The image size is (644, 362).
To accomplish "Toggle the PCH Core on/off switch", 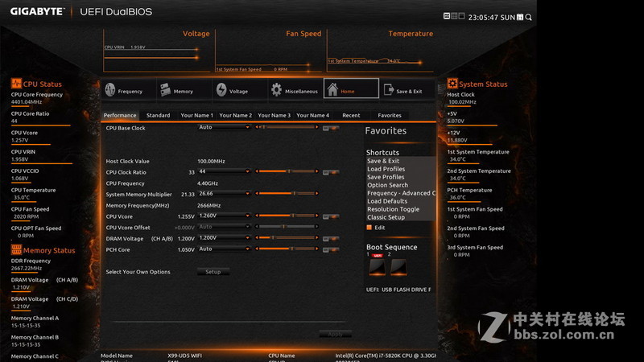I will point(331,249).
